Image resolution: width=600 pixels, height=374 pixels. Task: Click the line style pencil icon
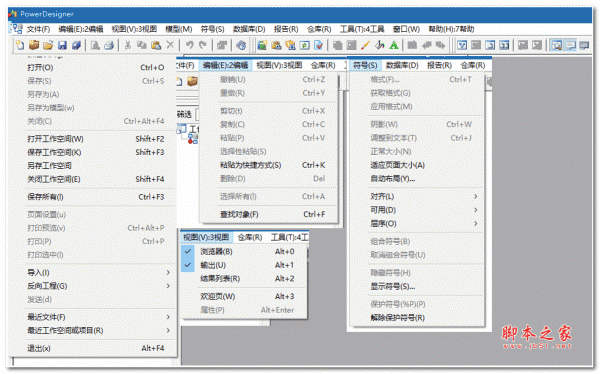click(x=365, y=45)
